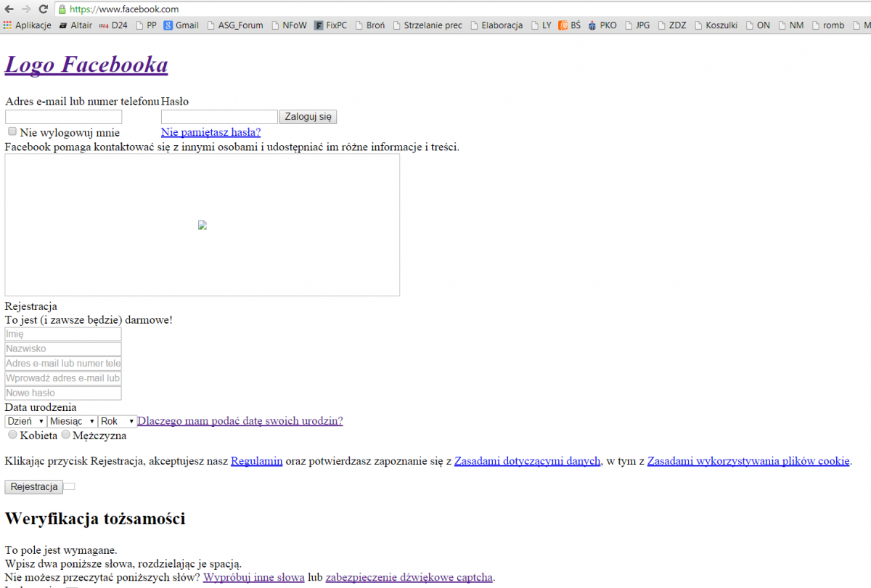This screenshot has width=871, height=588.
Task: Click 'To jest (i zawsze będzie) darmowe!' text
Action: click(x=89, y=319)
